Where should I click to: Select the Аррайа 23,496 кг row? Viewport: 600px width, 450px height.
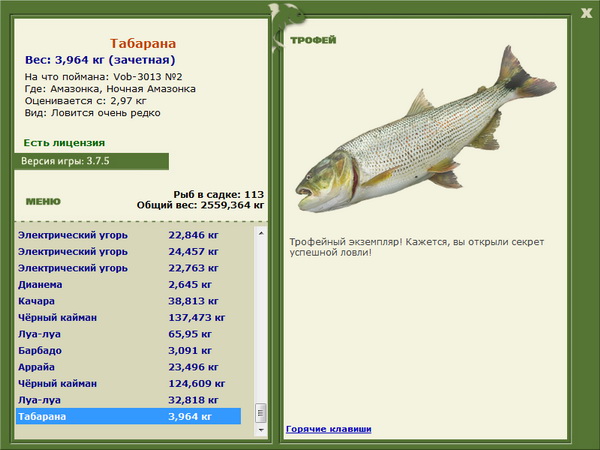tap(129, 367)
